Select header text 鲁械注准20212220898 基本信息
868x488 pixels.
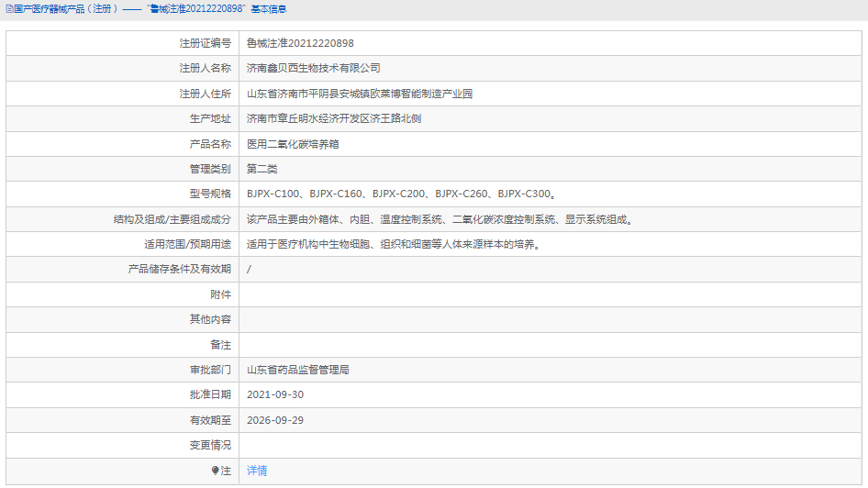coord(217,9)
